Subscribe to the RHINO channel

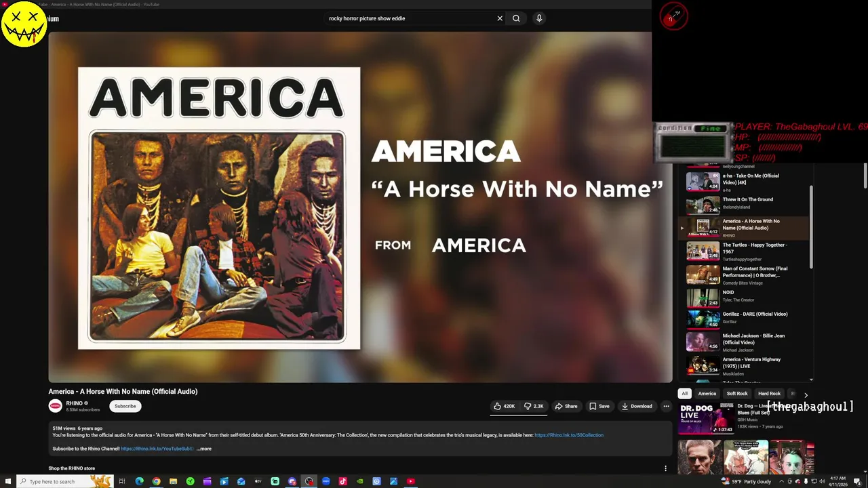[x=125, y=406]
